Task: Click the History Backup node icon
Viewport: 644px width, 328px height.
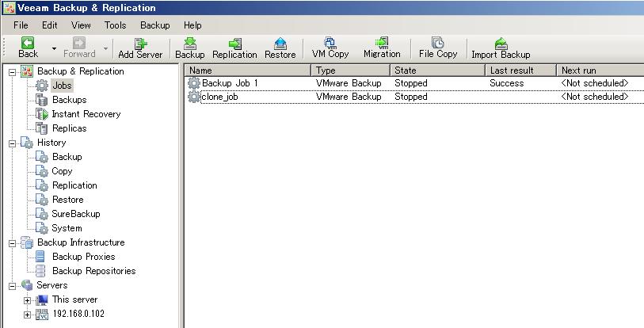Action: tap(42, 157)
